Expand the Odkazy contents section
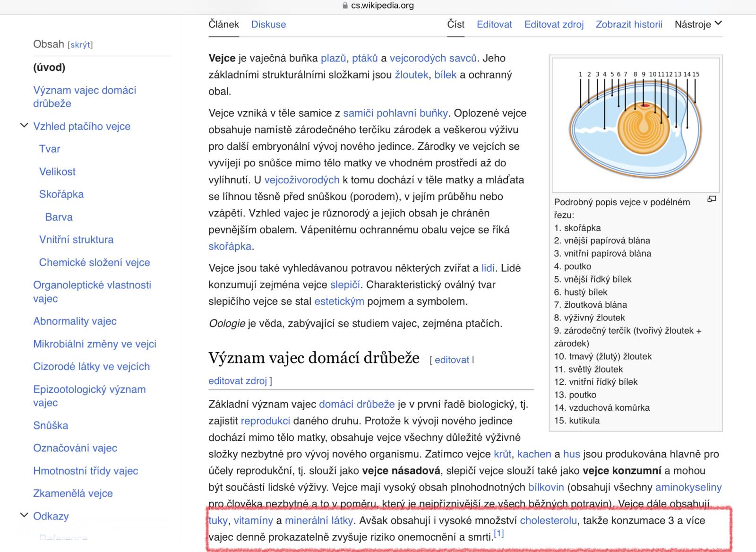This screenshot has width=756, height=552. click(24, 515)
